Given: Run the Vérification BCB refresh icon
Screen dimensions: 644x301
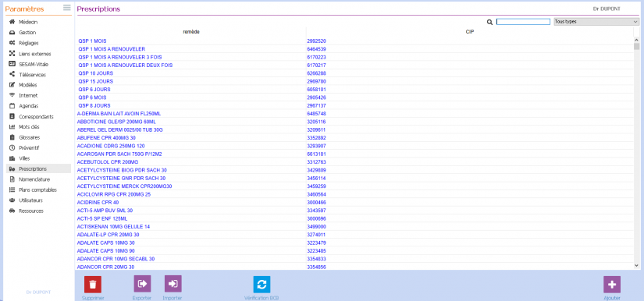Looking at the screenshot, I should pos(262,284).
